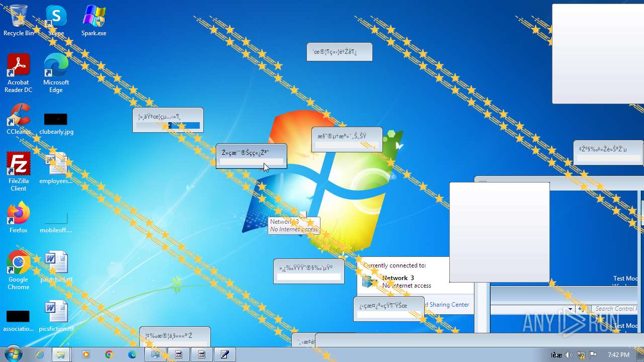The height and width of the screenshot is (362, 644).
Task: Click Refresh button in Control Panel address bar
Action: [583, 309]
